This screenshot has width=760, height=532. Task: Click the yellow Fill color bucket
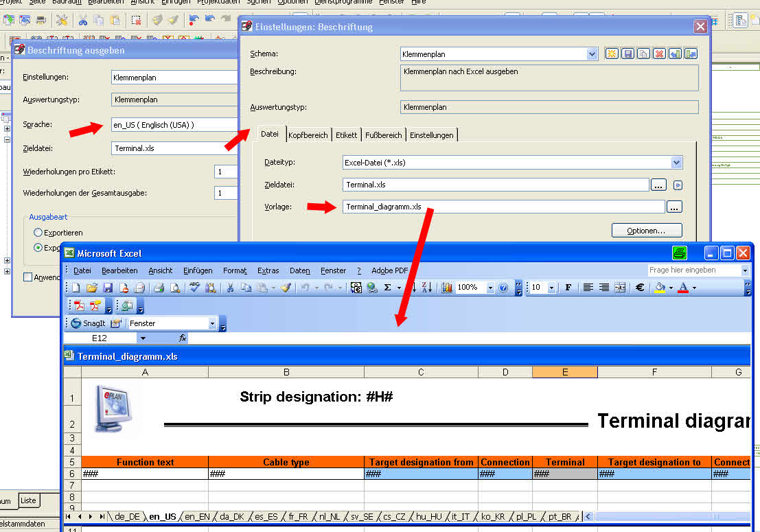[660, 288]
